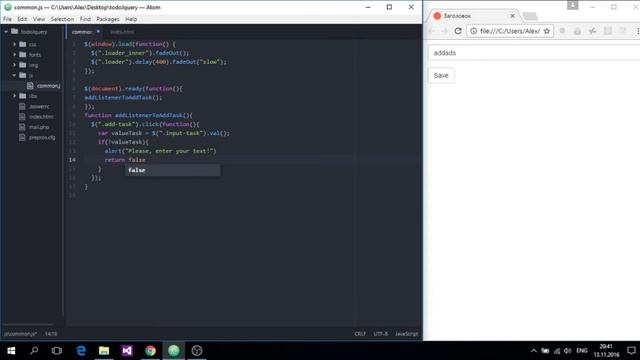View site info icon in address bar
Viewport: 640px width, 360px height.
(x=473, y=31)
